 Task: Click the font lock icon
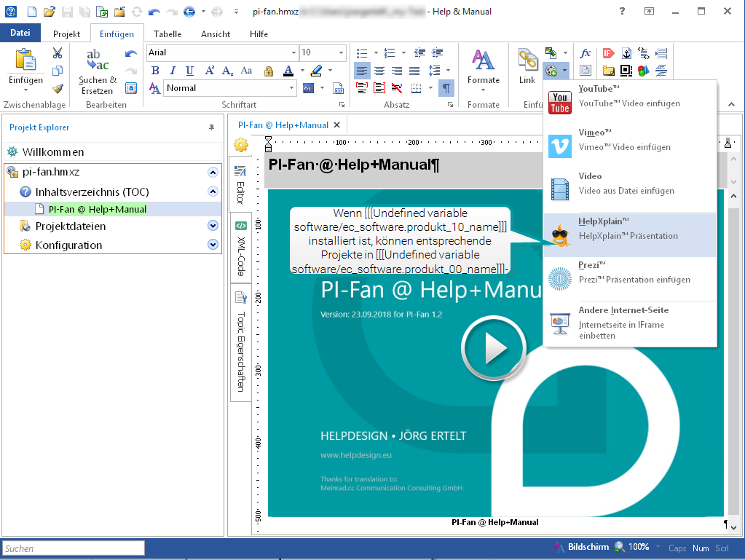[269, 71]
